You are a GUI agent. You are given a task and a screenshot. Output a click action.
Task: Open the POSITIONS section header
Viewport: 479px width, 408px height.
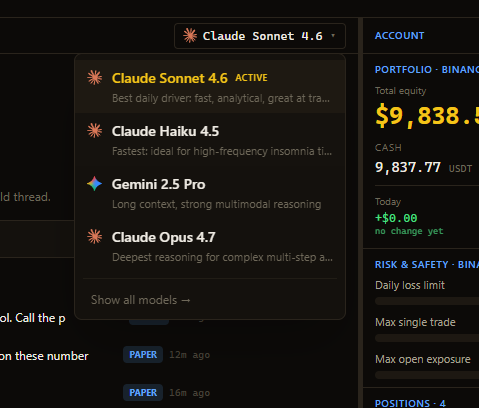point(410,403)
